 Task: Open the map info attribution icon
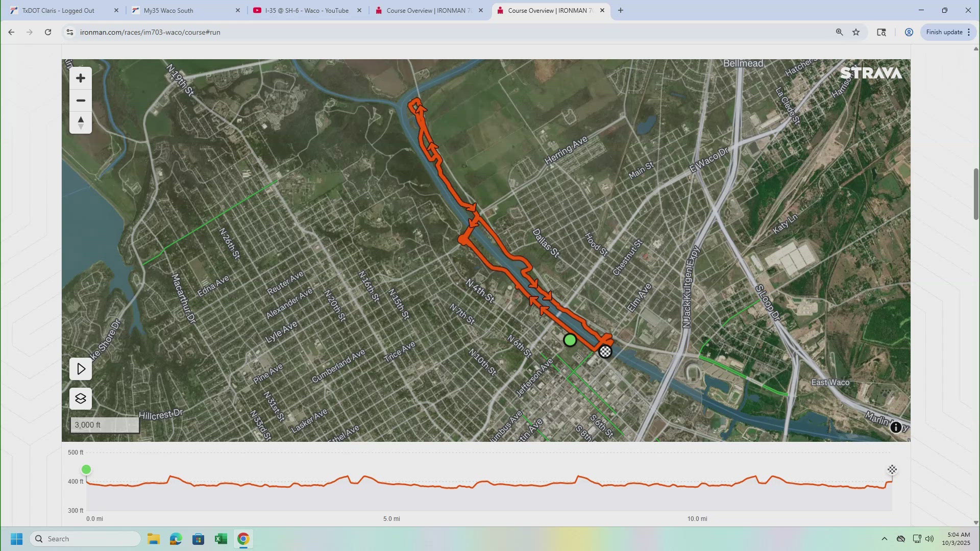coord(895,427)
